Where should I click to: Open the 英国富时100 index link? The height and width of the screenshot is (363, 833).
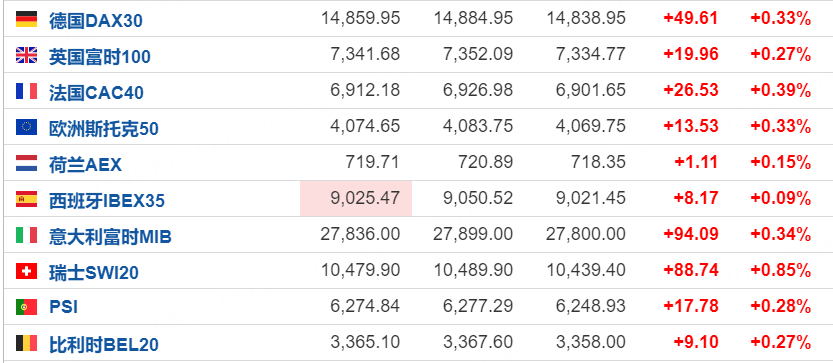click(x=100, y=56)
